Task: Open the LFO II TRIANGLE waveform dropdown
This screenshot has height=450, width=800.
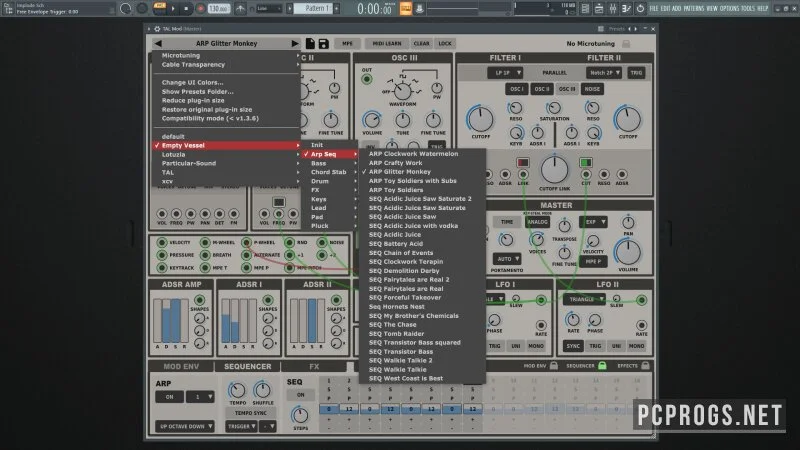Action: [584, 299]
